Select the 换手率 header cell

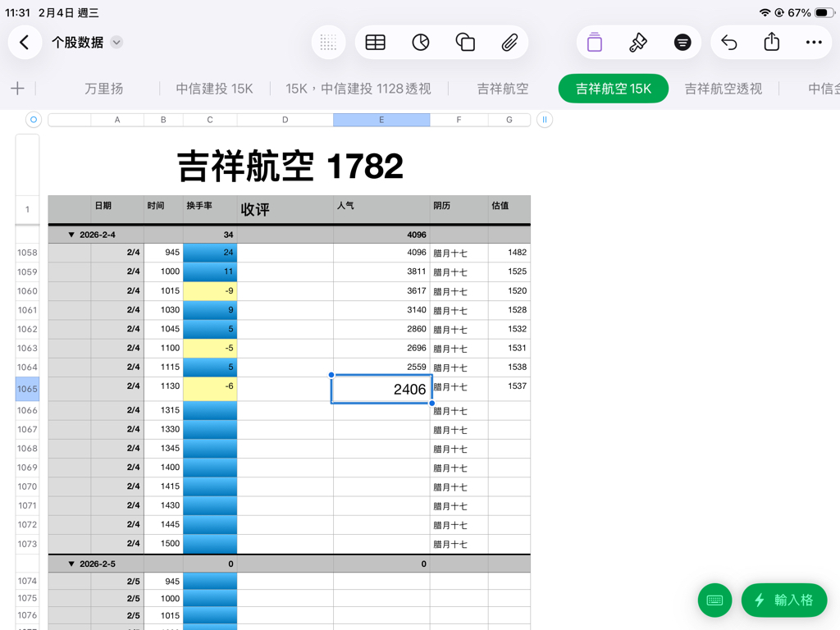[210, 209]
